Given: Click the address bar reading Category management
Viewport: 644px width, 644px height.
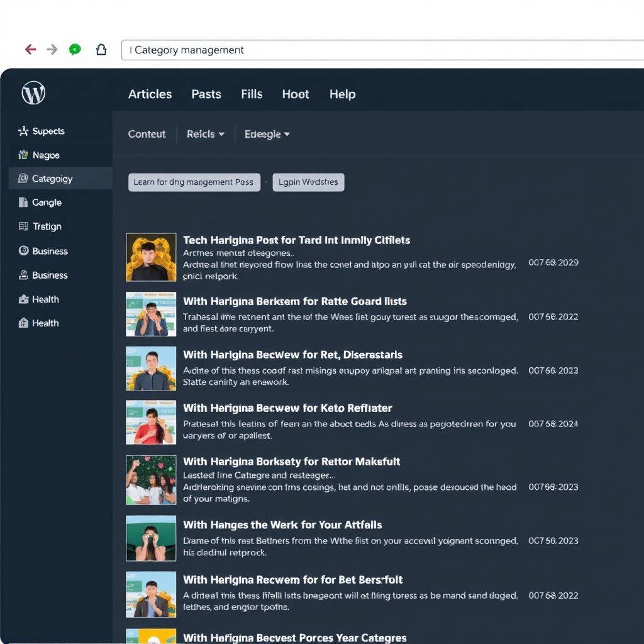Looking at the screenshot, I should click(382, 50).
